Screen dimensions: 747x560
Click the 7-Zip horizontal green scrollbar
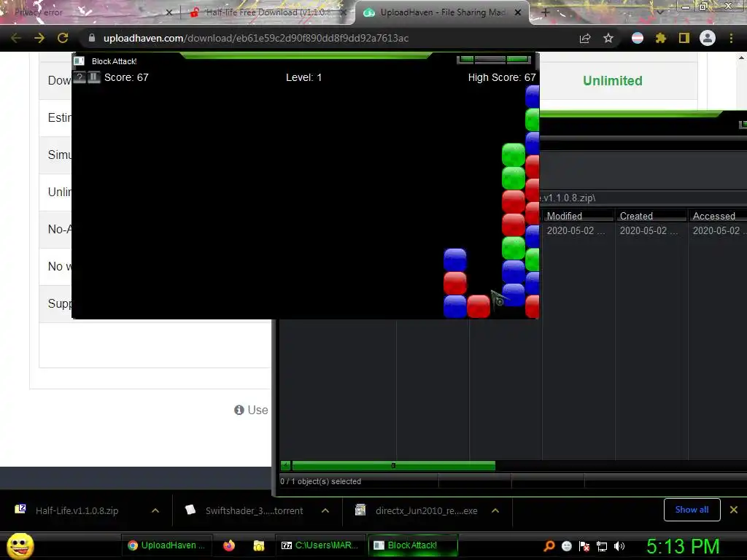pyautogui.click(x=393, y=466)
